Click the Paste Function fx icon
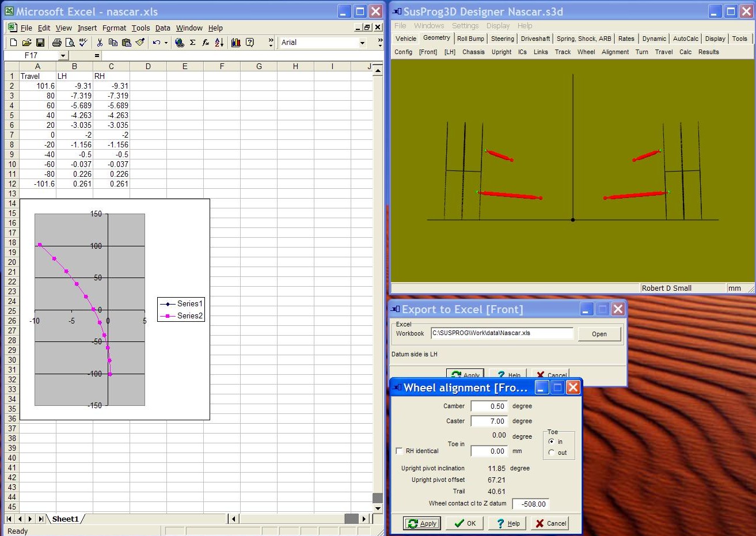The image size is (756, 536). click(x=206, y=43)
